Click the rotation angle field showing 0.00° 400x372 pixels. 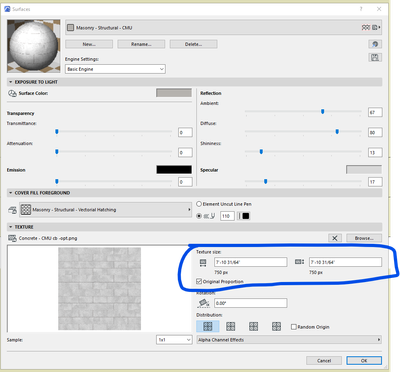[x=250, y=303]
